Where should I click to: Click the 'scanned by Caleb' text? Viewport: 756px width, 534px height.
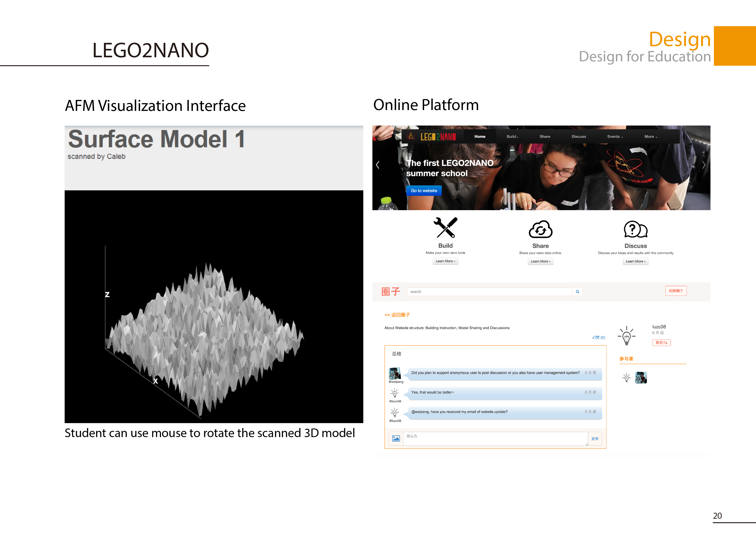pos(97,157)
